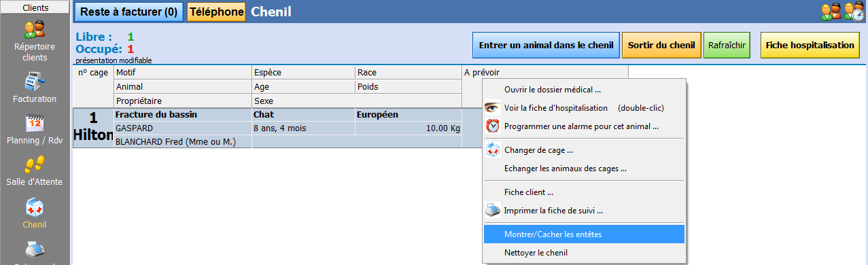
Task: Click the cage icon beside Changer de cage
Action: tap(493, 150)
